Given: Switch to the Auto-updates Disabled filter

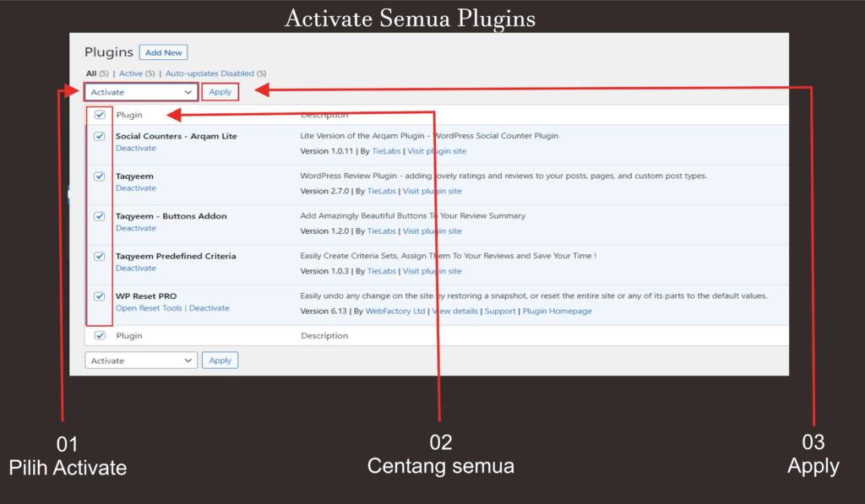Looking at the screenshot, I should point(215,74).
